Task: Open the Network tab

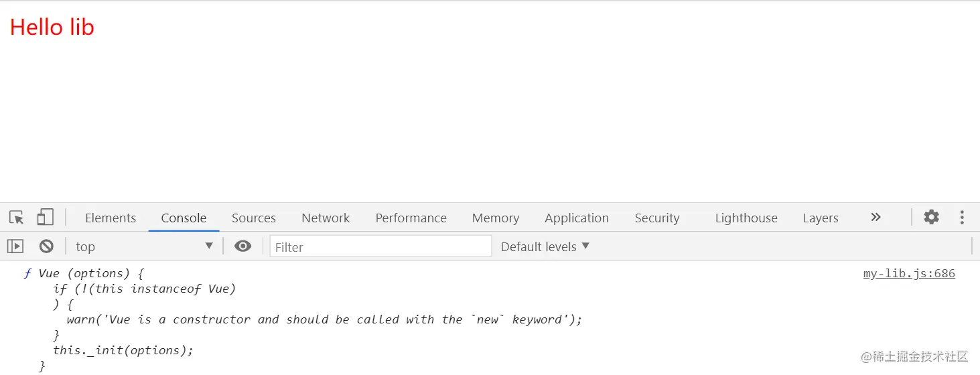Action: coord(326,218)
